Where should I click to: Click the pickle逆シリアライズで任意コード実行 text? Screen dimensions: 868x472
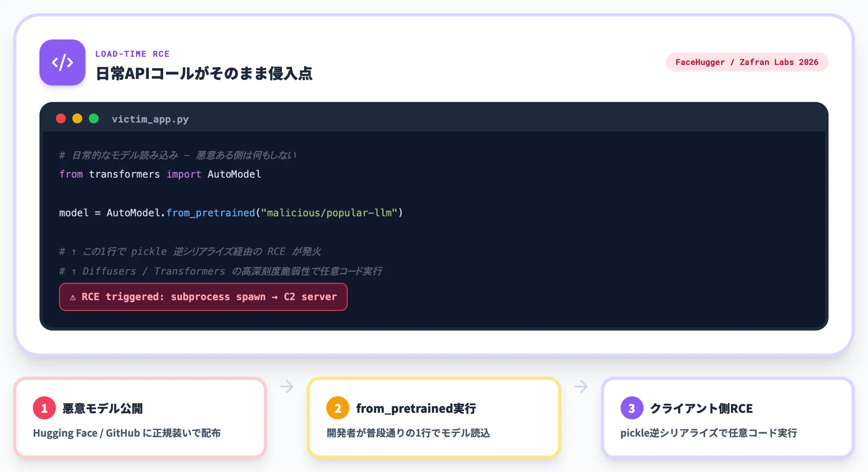click(x=709, y=433)
